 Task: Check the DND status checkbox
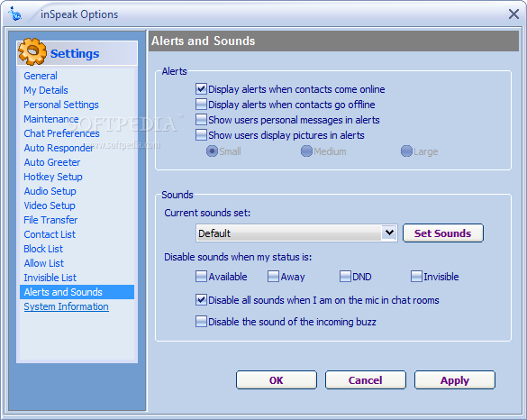click(x=345, y=277)
